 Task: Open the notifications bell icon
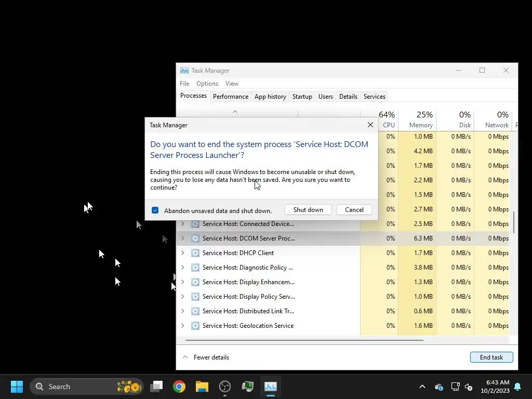518,387
